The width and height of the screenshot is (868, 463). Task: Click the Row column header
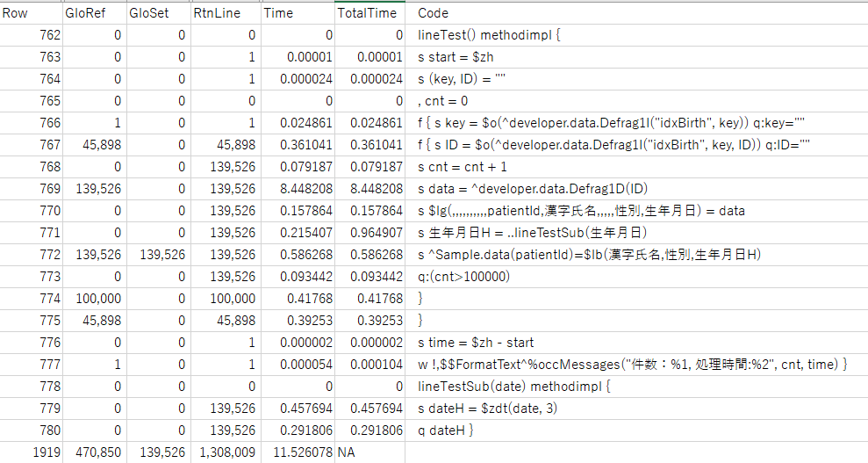coord(14,13)
